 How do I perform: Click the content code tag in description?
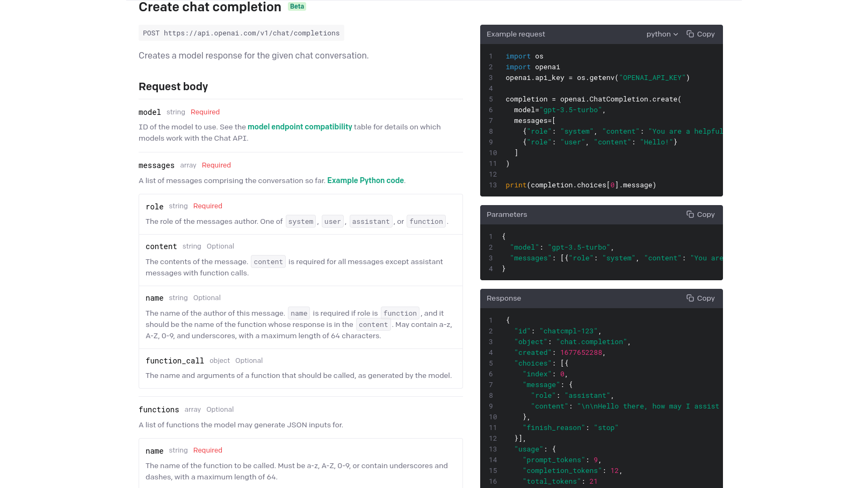[268, 261]
